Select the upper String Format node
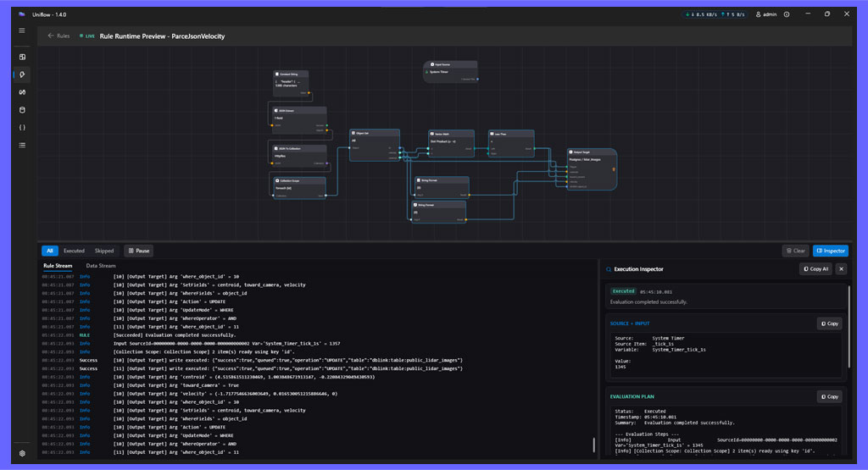The height and width of the screenshot is (470, 868). [442, 187]
